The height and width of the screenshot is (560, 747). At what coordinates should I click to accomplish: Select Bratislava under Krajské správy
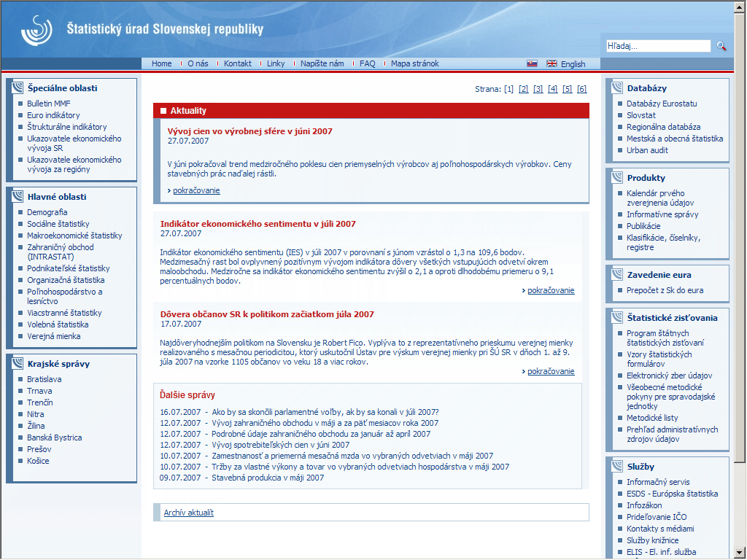point(44,379)
